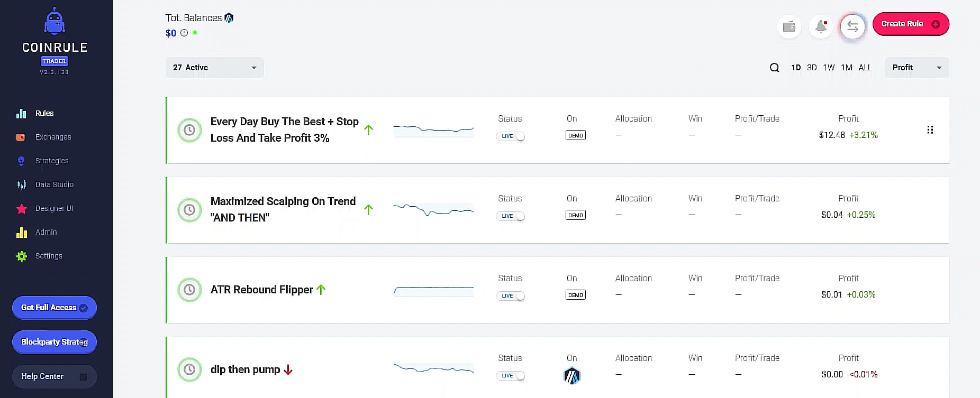980x398 pixels.
Task: Click the search magnifier icon
Action: pos(774,68)
